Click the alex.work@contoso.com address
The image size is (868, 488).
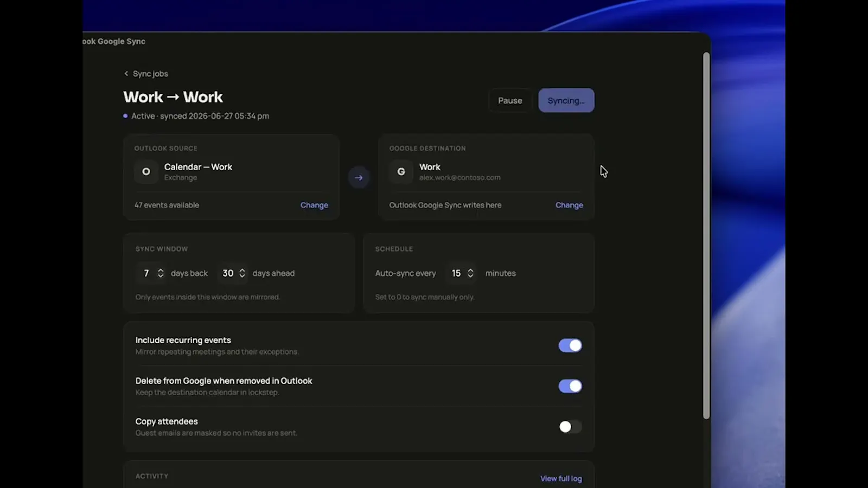pos(459,178)
